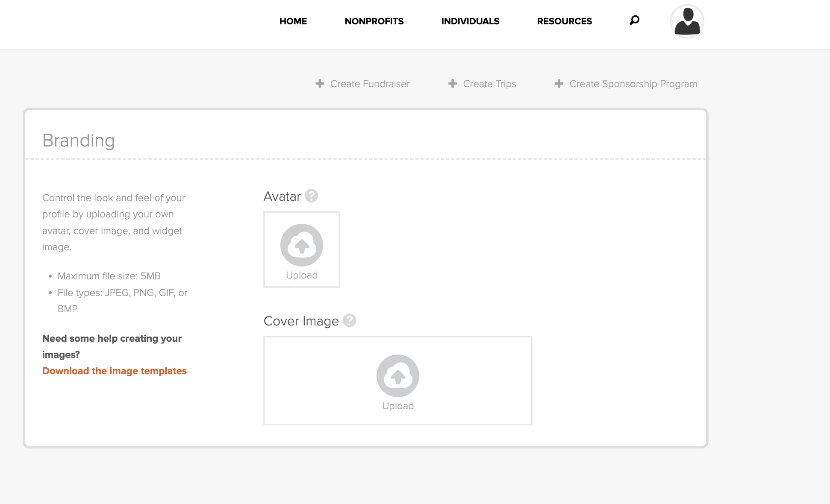Click the 'Maximum file size: 5MB' bullet
The width and height of the screenshot is (830, 504).
tap(109, 276)
